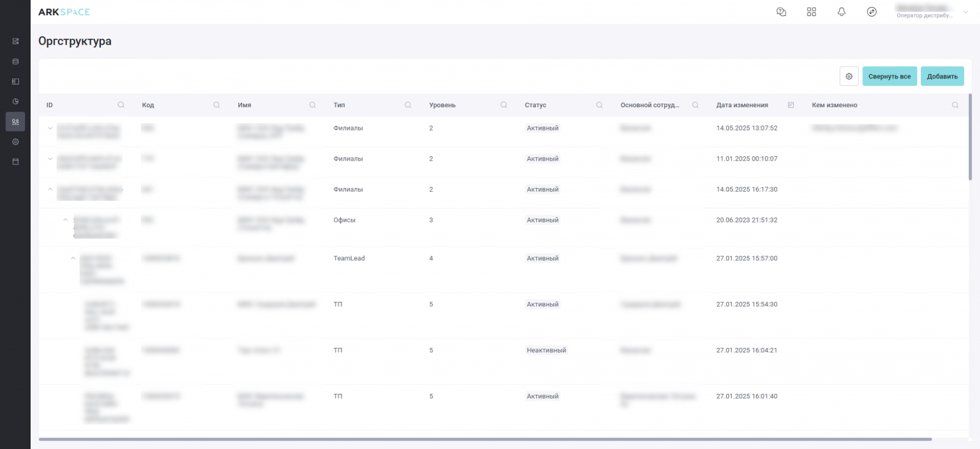Viewport: 980px width, 449px height.
Task: Click the date 27.01.2025 15:54:30
Action: pos(747,304)
